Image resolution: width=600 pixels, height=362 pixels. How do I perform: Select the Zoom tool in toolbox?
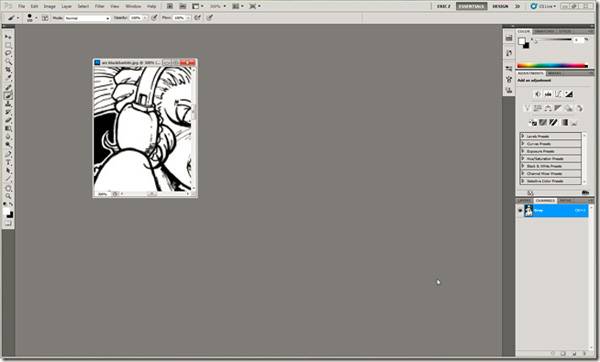pos(8,196)
